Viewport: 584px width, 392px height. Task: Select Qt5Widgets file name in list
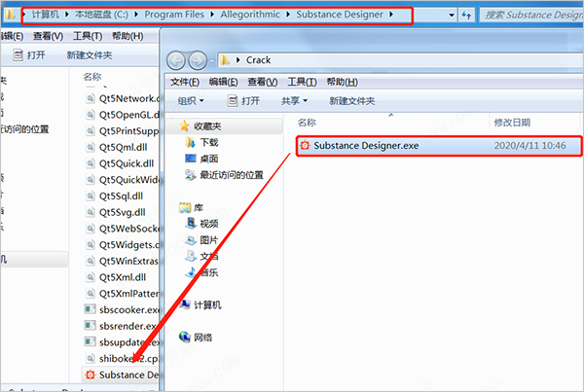[129, 244]
